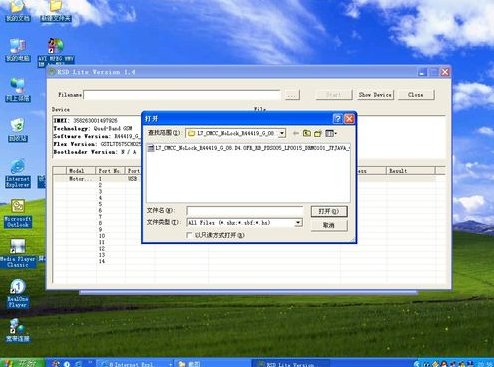Click the Result column header

411,171
